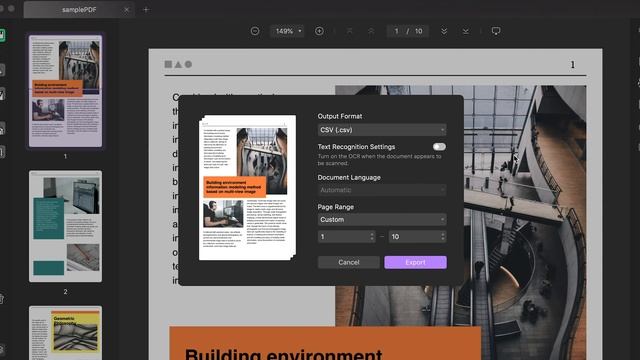Click the zoom in plus icon
The width and height of the screenshot is (640, 360).
[x=319, y=31]
